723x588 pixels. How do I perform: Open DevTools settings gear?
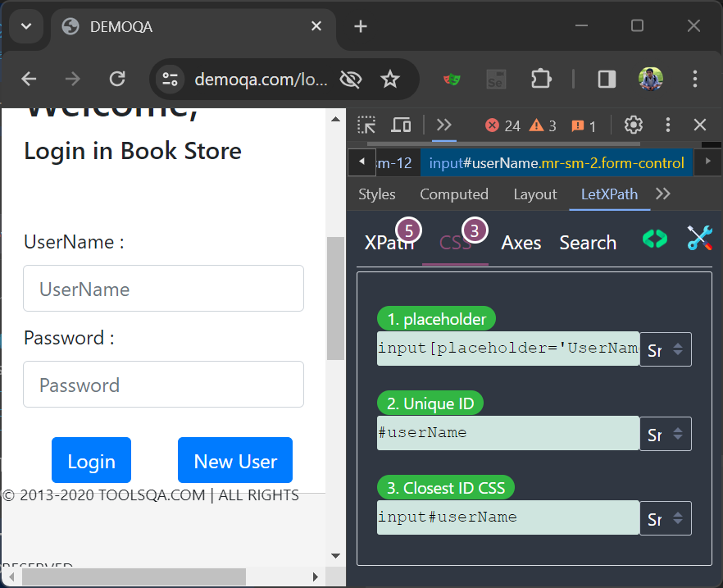633,125
